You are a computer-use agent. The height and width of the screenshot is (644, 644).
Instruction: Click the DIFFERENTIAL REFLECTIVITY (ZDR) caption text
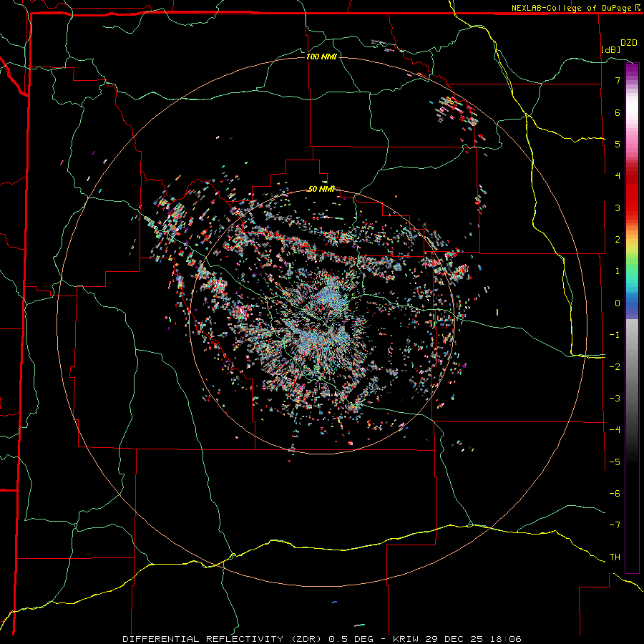click(223, 639)
